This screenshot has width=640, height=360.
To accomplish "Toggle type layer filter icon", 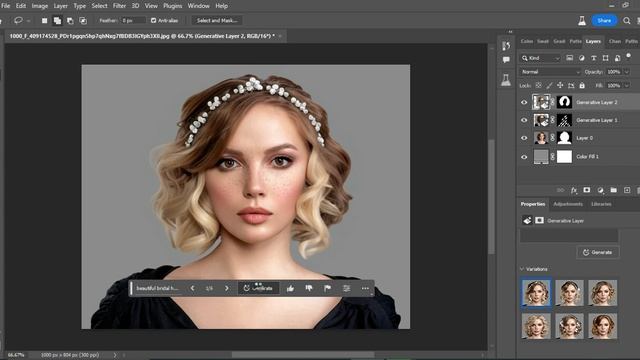I will pos(593,58).
